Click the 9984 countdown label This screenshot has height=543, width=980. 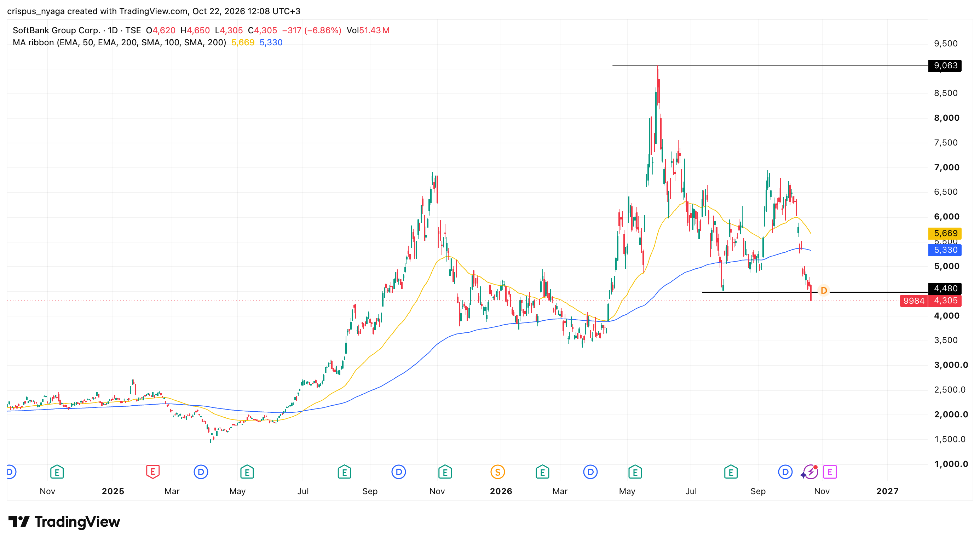[914, 301]
